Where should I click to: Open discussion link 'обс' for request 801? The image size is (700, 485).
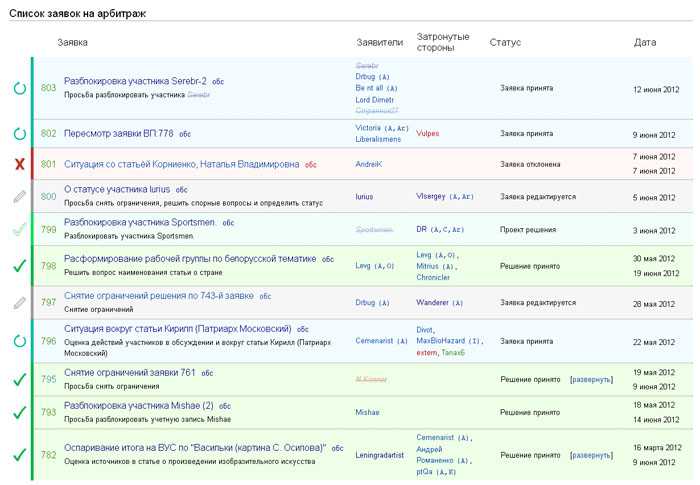pos(311,165)
